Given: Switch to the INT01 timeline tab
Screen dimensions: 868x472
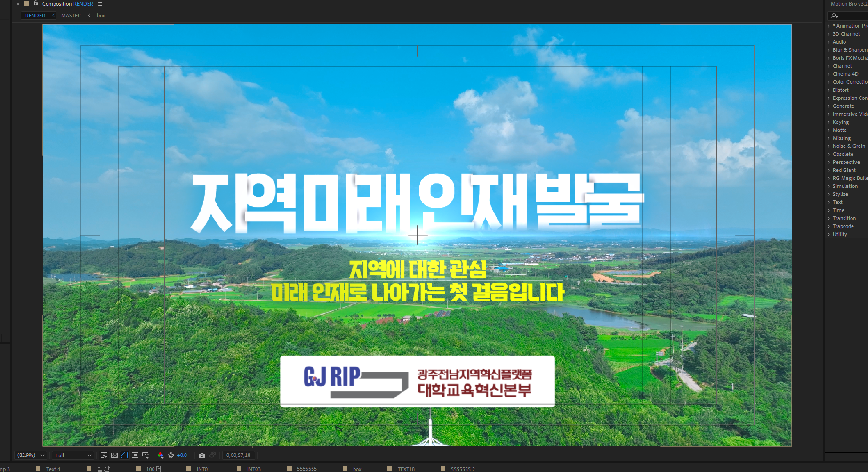Looking at the screenshot, I should 203,469.
